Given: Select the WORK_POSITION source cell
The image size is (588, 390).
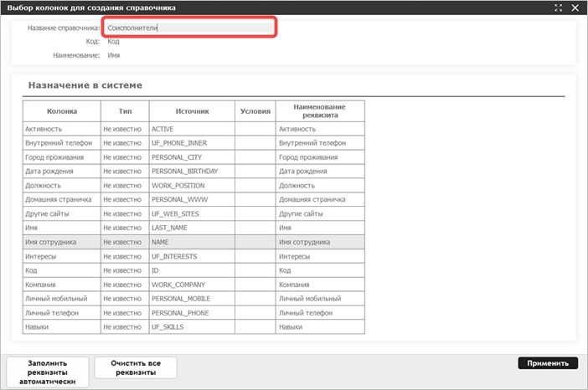Looking at the screenshot, I should (192, 186).
